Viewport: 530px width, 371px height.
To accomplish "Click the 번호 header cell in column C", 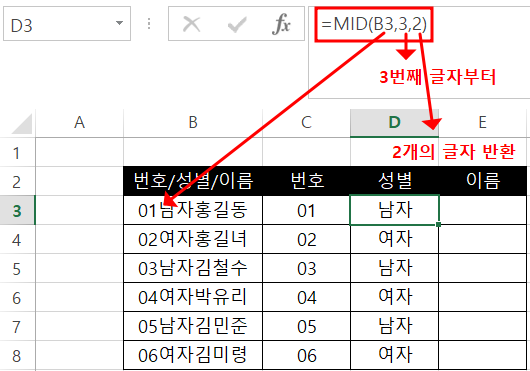I will point(306,181).
